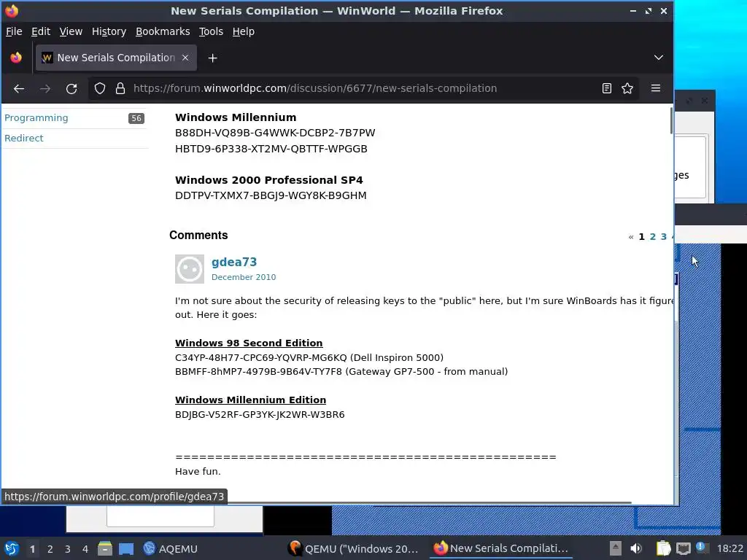Open the notification info tray icon

click(701, 548)
